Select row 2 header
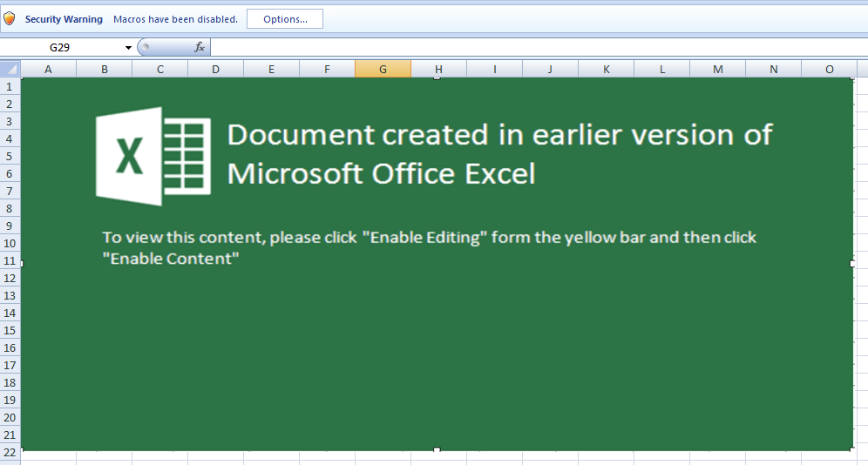The image size is (868, 465). (10, 104)
